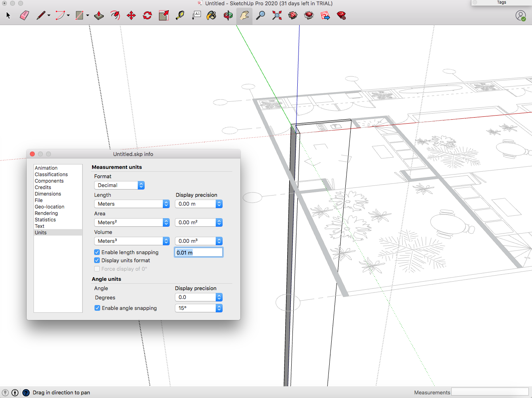Click the Send to LayOut icon
Image resolution: width=532 pixels, height=398 pixels.
[325, 16]
